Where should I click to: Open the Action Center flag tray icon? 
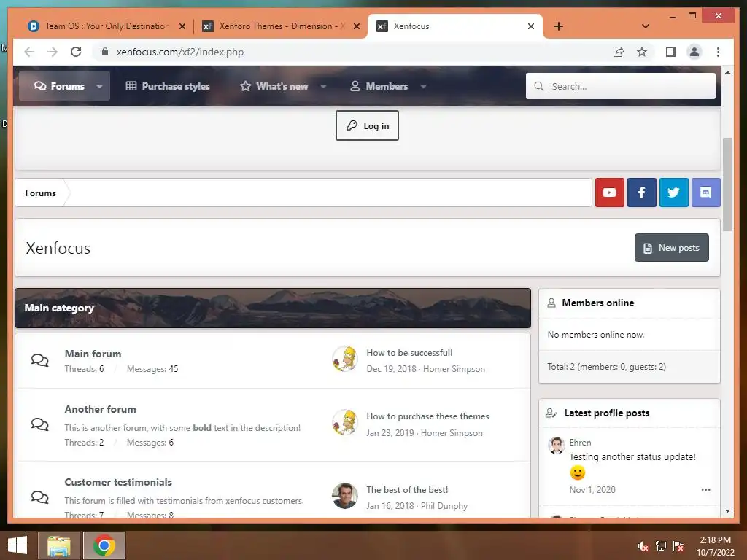click(678, 545)
